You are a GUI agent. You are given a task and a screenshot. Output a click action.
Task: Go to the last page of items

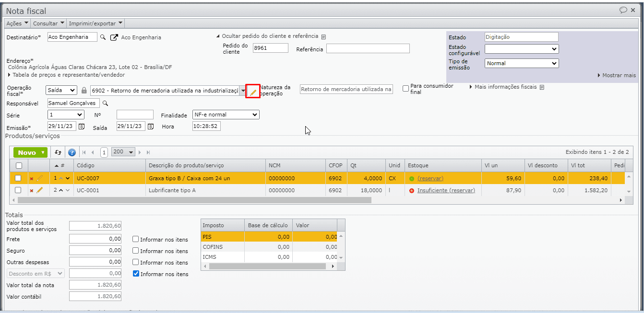[x=148, y=152]
